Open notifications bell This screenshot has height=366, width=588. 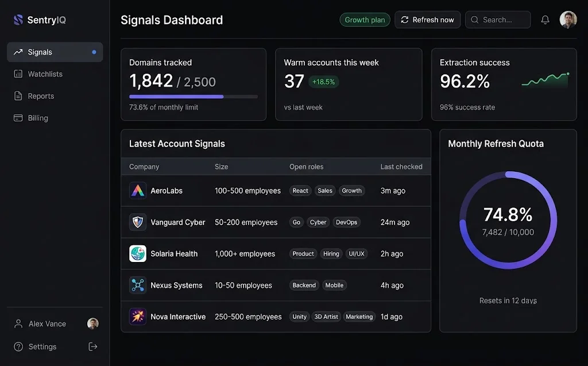pyautogui.click(x=546, y=20)
